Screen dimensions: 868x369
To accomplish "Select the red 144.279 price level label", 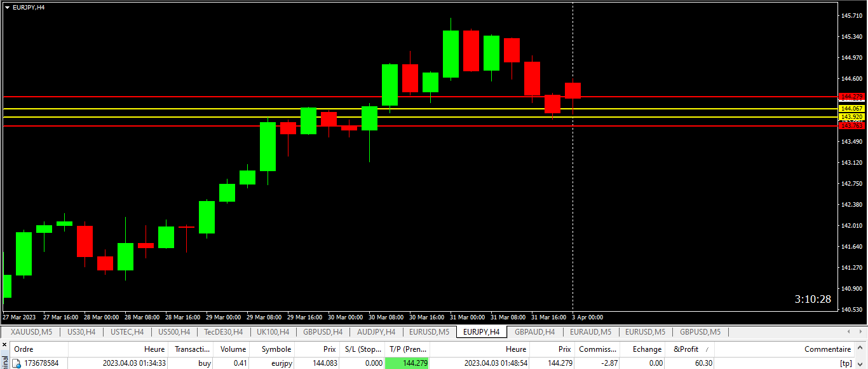I will pyautogui.click(x=852, y=97).
